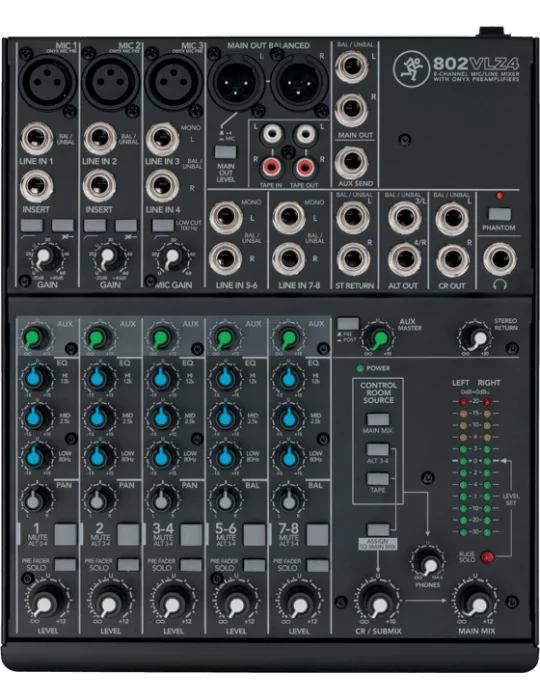The height and width of the screenshot is (700, 540).
Task: Toggle the AUX PRE/POST switch
Action: click(348, 324)
